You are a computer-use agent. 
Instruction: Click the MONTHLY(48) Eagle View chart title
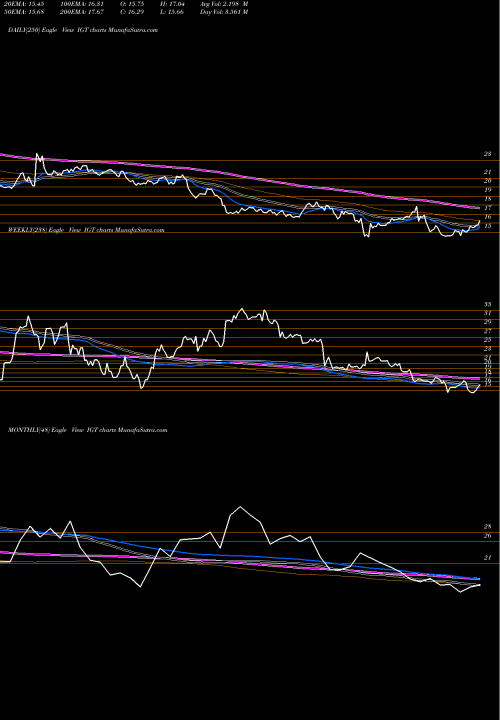(x=87, y=430)
